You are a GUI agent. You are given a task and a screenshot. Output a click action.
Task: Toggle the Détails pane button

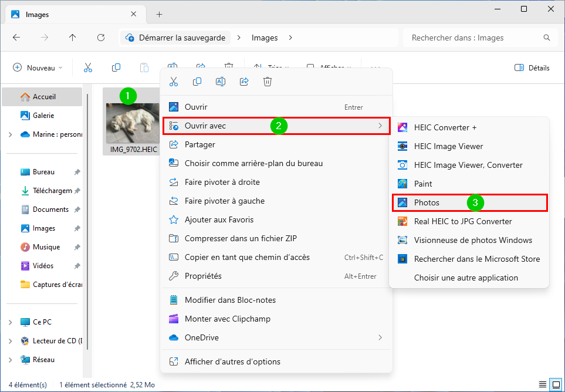(x=532, y=67)
